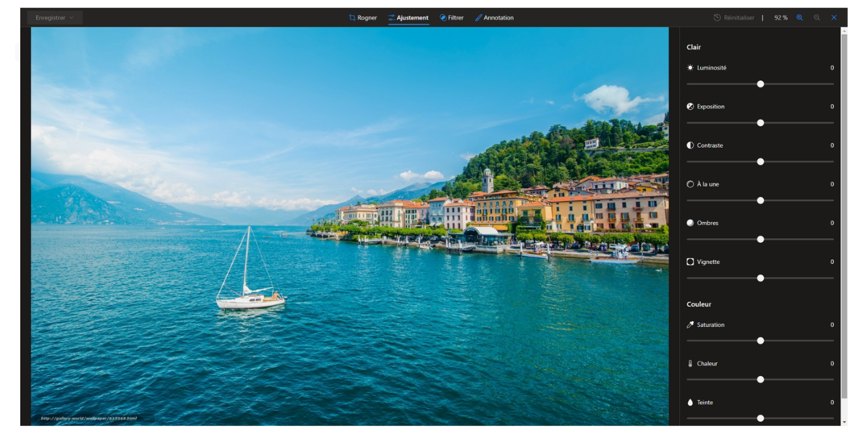Open the Annotation tab
This screenshot has width=868, height=434.
(x=494, y=17)
